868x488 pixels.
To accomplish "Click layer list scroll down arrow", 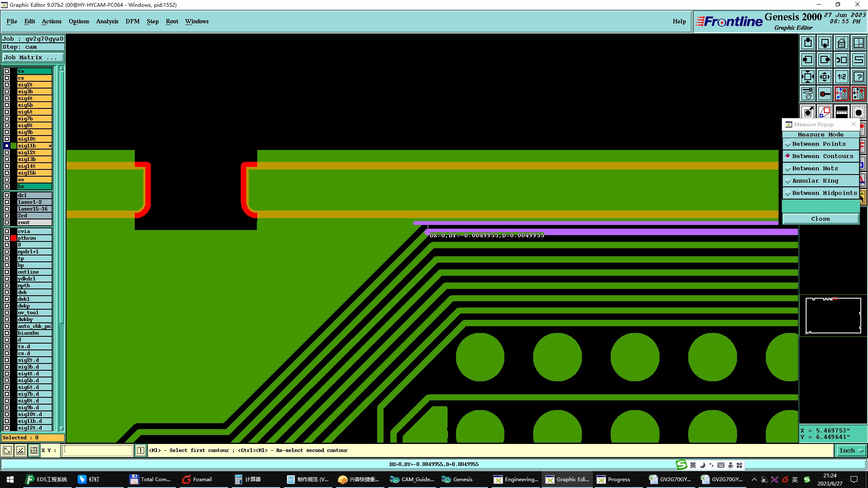I will pos(61,429).
